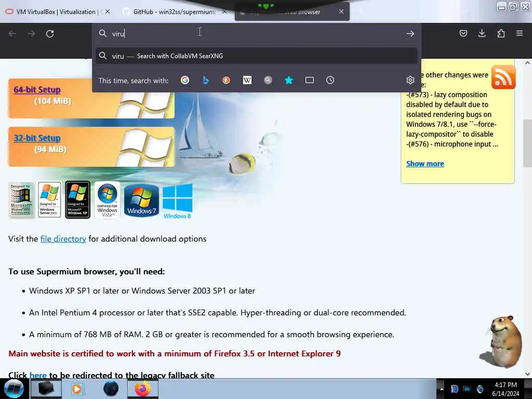Screen dimensions: 532x399
Task: Click the Windows 2000 Professional badge
Action: pyautogui.click(x=21, y=200)
